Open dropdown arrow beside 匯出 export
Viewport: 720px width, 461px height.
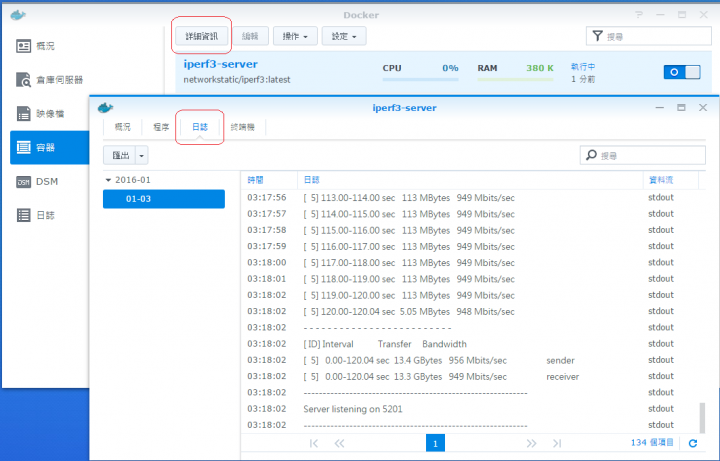(x=141, y=155)
